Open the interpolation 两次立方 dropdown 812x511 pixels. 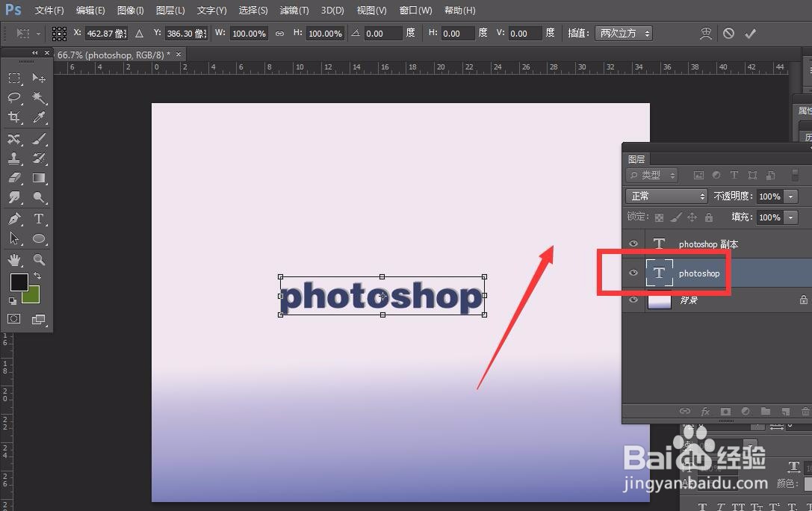click(624, 34)
